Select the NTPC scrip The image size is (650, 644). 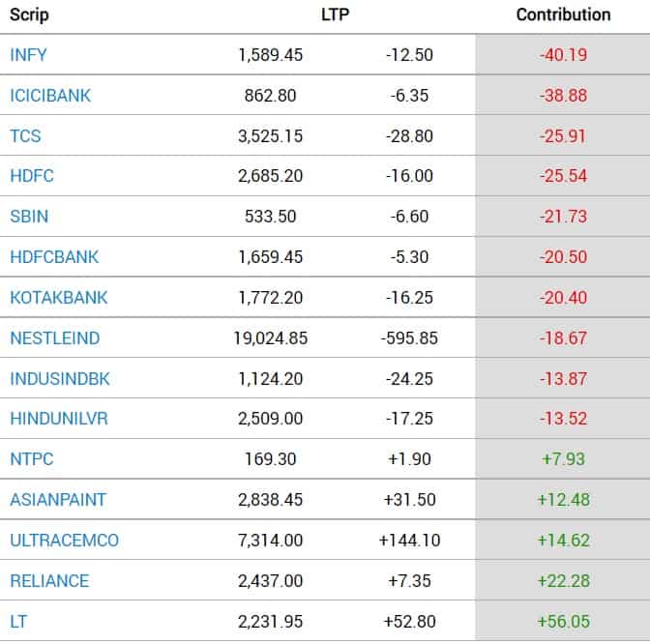(x=29, y=459)
